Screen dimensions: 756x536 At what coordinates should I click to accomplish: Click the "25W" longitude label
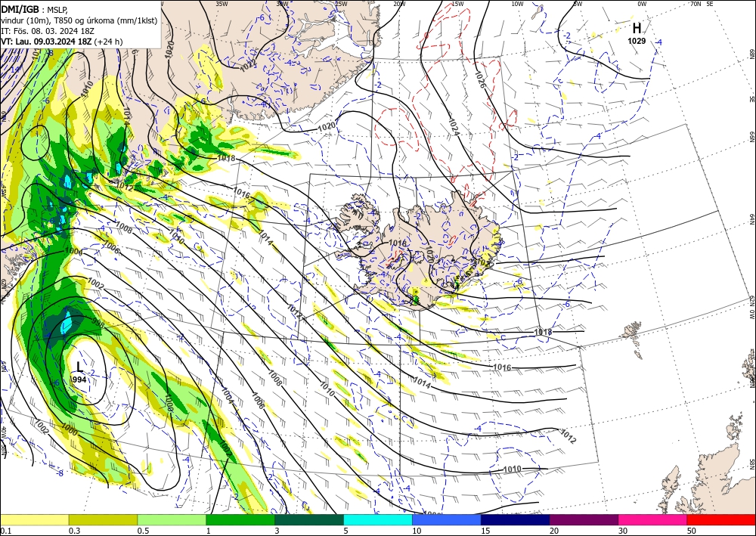pos(340,3)
